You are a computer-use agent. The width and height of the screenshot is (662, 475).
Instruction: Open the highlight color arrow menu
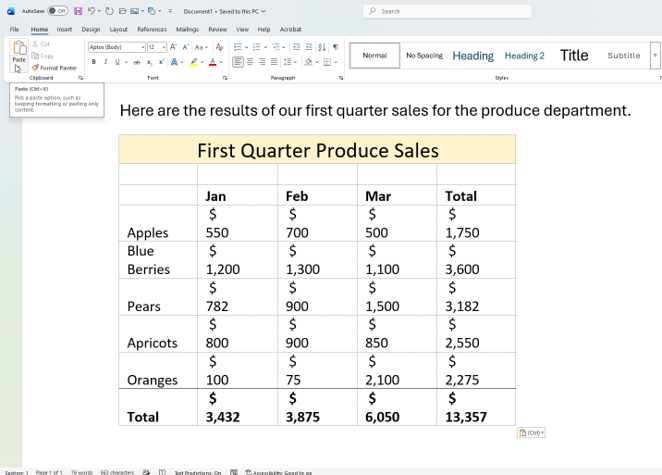pos(202,62)
